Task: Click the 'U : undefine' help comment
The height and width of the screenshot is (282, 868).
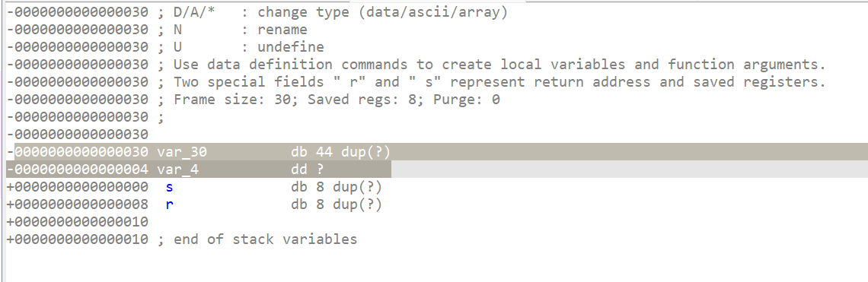Action: [x=241, y=47]
